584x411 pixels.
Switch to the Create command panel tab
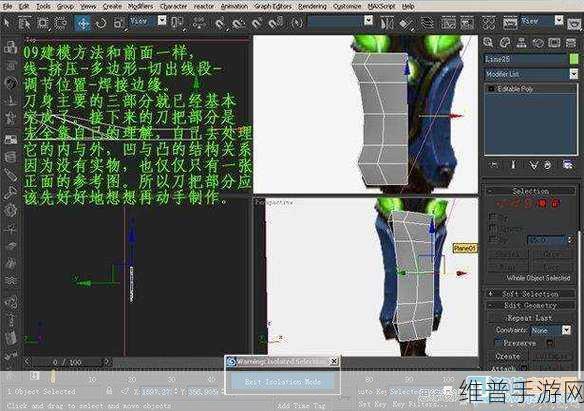tap(488, 42)
